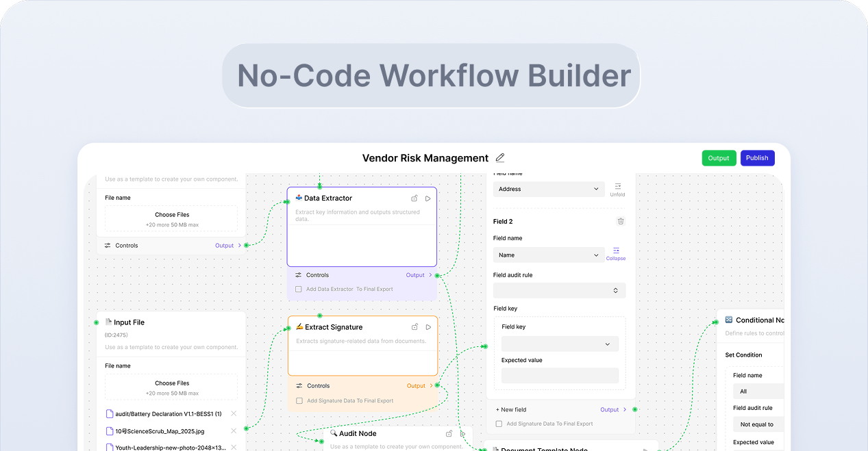Unfold the Address field
The image size is (868, 451).
tap(617, 190)
